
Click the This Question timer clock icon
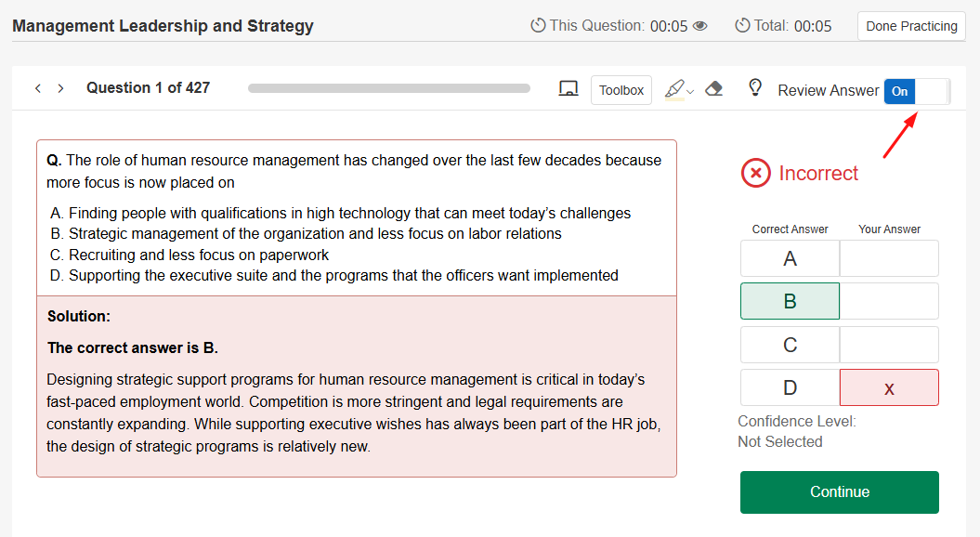click(x=538, y=25)
